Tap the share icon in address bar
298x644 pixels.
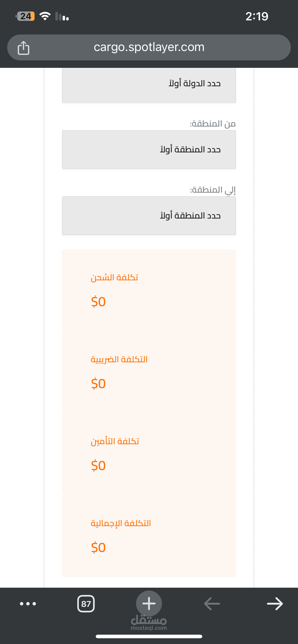pos(24,47)
